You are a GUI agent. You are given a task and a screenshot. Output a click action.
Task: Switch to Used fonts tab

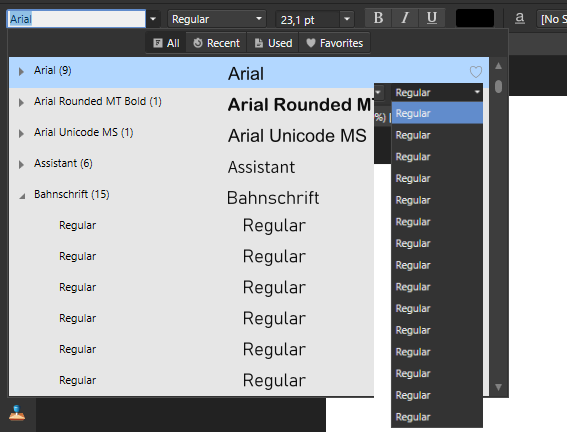coord(273,43)
